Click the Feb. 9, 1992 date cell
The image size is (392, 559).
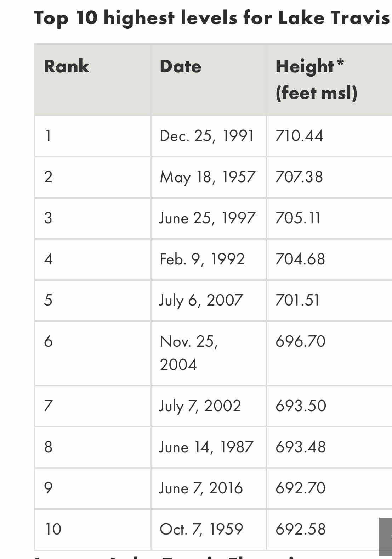[x=202, y=259]
